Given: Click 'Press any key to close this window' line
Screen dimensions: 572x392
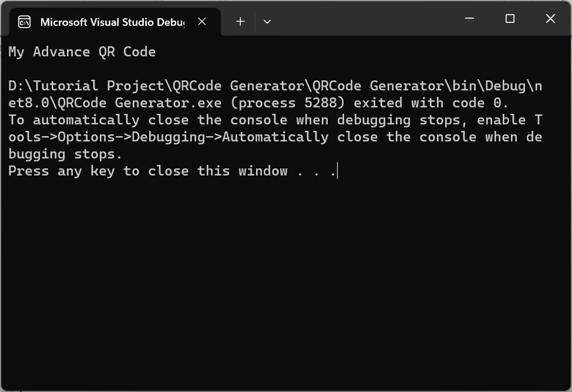Looking at the screenshot, I should [x=148, y=171].
